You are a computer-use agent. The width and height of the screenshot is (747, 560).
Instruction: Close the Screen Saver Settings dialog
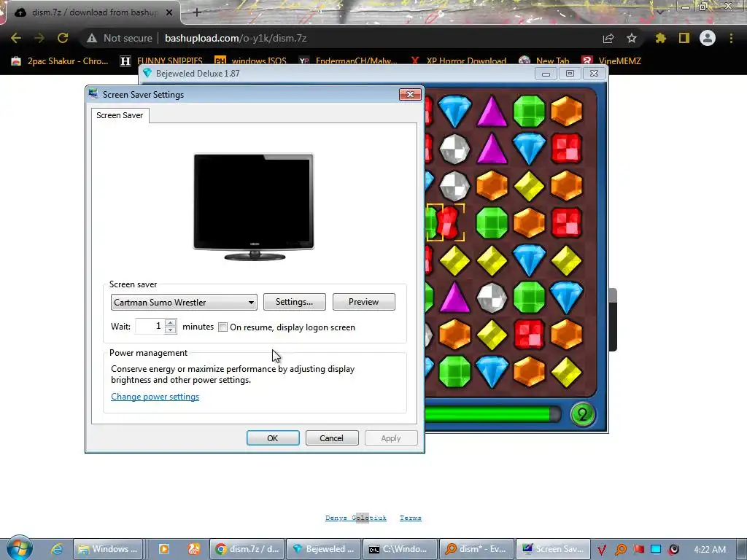(410, 94)
